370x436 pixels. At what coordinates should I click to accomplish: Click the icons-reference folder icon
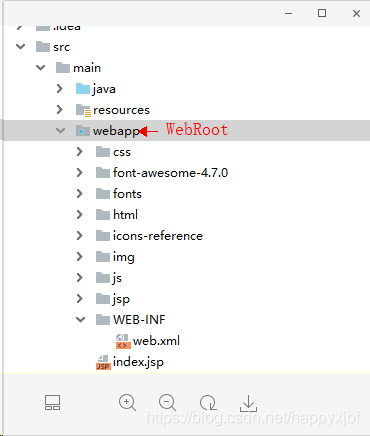click(103, 235)
